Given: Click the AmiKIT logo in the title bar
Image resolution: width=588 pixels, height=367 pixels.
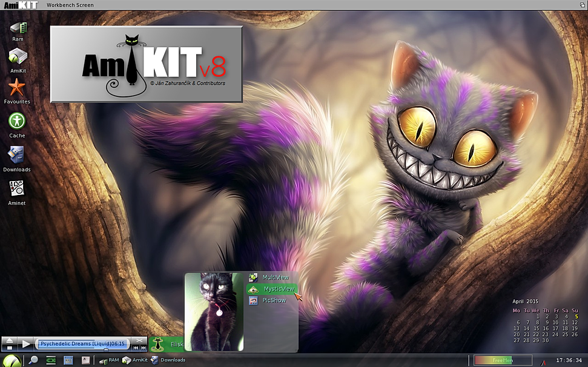Looking at the screenshot, I should click(x=21, y=5).
